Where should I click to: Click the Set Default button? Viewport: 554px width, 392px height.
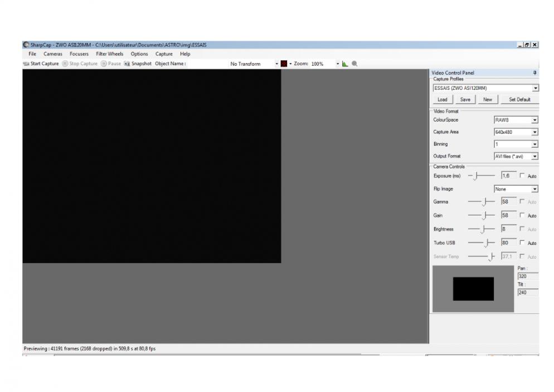[519, 100]
